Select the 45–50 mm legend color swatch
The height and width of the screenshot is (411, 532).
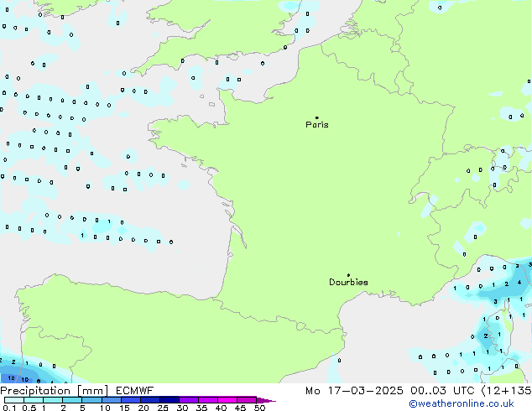tap(247, 400)
